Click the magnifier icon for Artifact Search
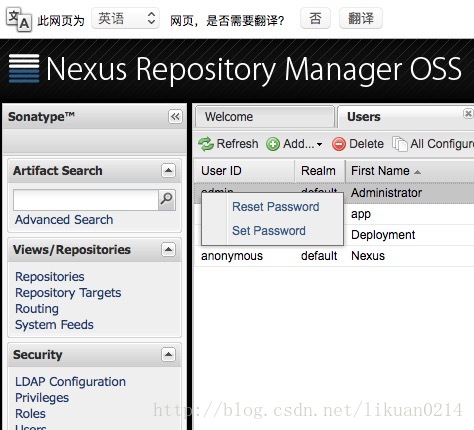 tap(167, 200)
